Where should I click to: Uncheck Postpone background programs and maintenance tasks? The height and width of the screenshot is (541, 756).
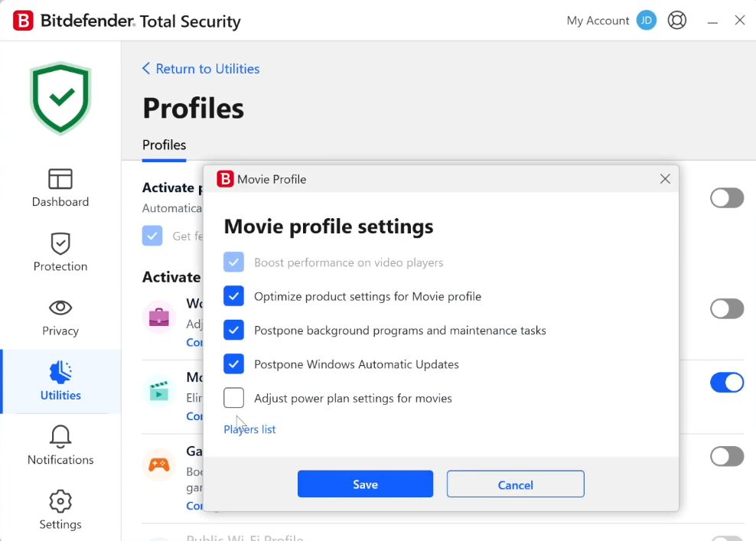tap(234, 331)
